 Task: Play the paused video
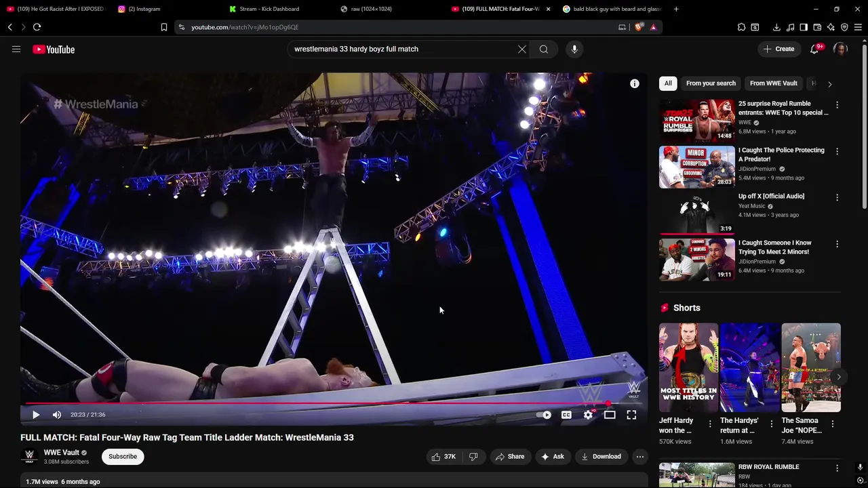(36, 415)
